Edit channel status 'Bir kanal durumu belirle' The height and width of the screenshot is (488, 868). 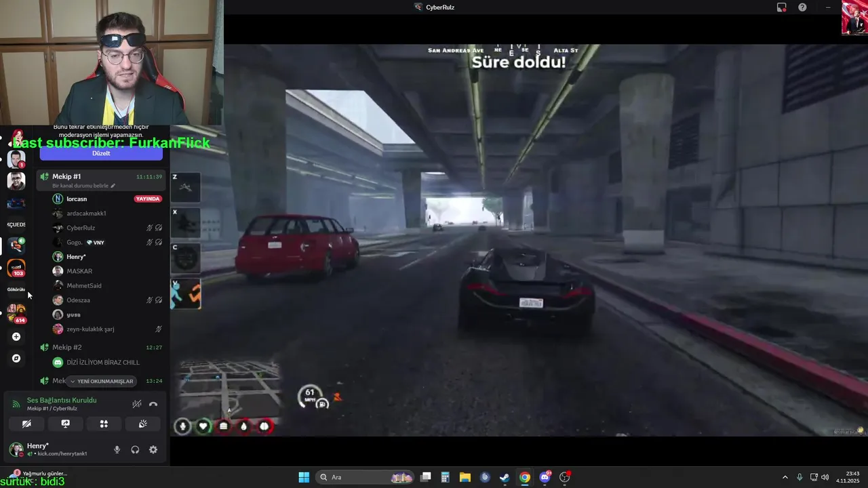click(x=83, y=186)
